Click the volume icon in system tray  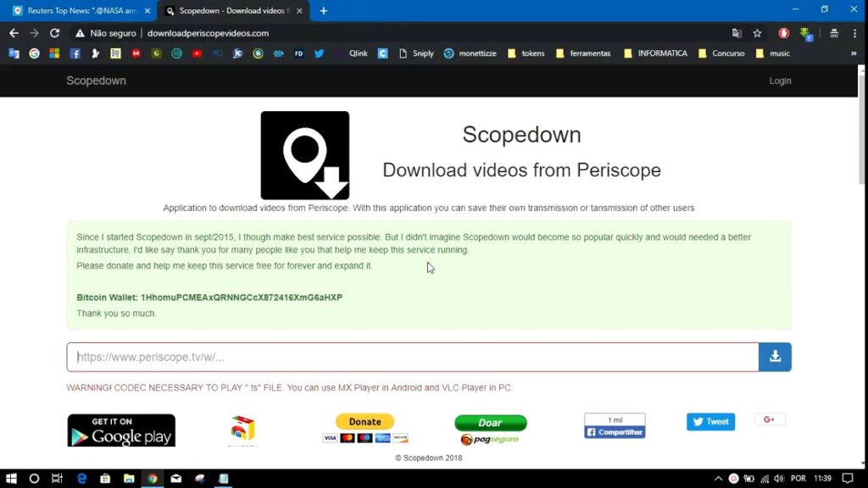click(779, 479)
